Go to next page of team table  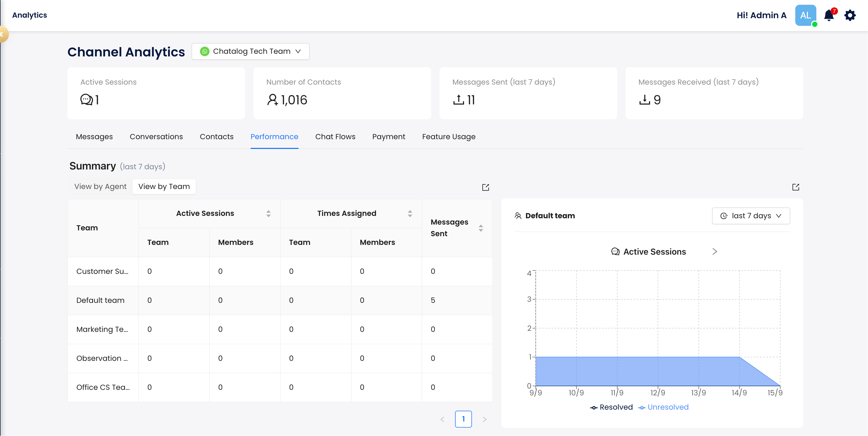pos(484,419)
